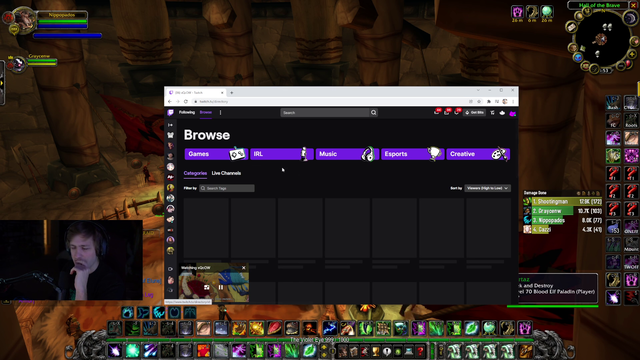Expand the Sort by Viewers dropdown
640x360 pixels.
tap(487, 188)
